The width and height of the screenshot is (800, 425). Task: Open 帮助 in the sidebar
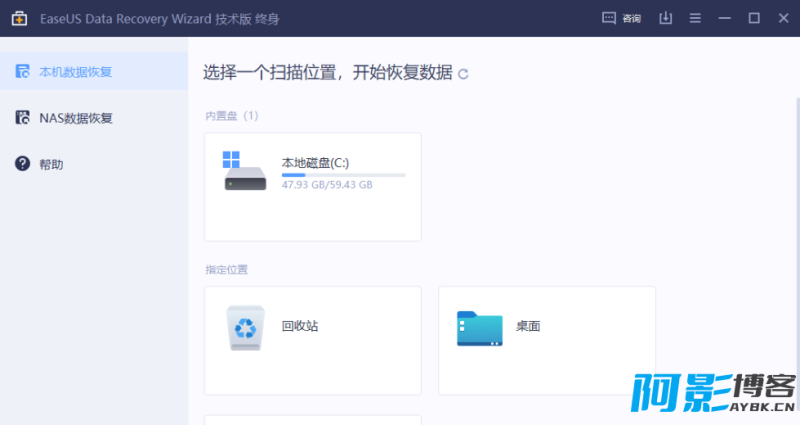[x=94, y=164]
